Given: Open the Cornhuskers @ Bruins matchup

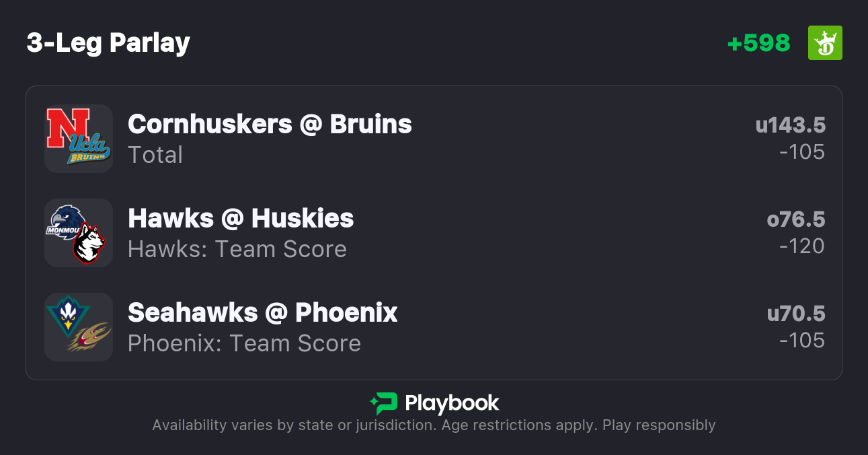Looking at the screenshot, I should click(x=270, y=125).
